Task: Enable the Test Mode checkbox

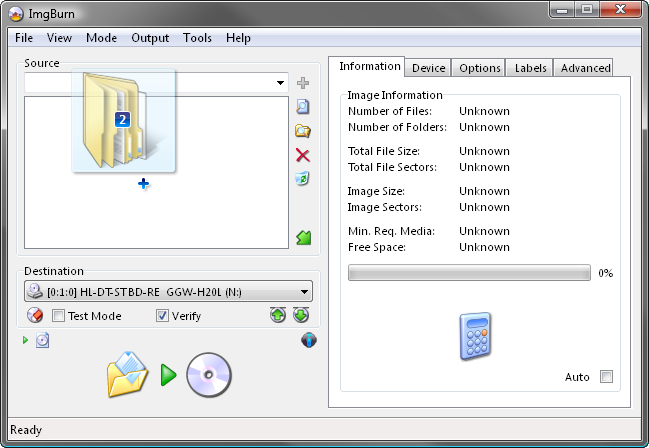Action: [58, 316]
